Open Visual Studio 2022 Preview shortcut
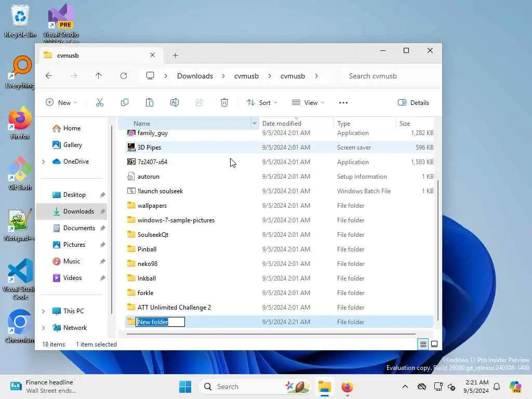 point(61,23)
